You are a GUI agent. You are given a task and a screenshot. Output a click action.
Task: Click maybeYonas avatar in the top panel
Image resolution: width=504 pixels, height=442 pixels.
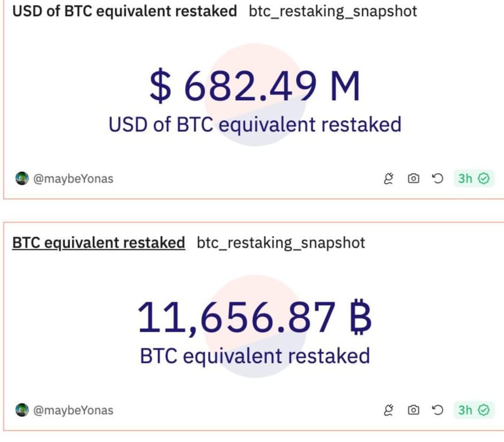tap(22, 179)
